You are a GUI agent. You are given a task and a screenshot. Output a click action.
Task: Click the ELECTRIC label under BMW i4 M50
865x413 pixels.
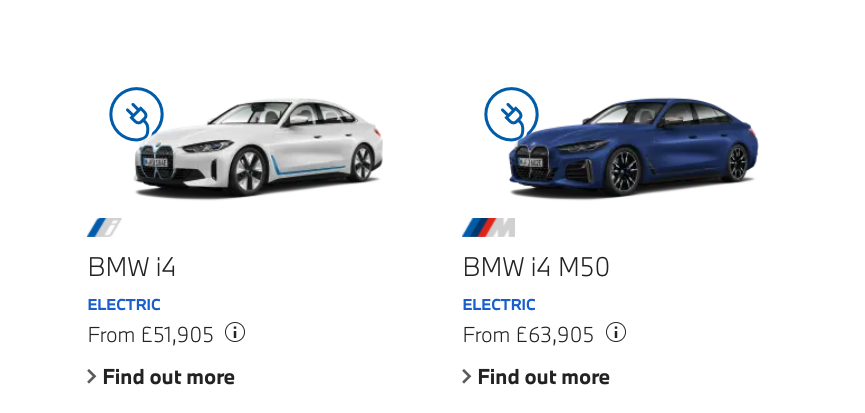[499, 305]
